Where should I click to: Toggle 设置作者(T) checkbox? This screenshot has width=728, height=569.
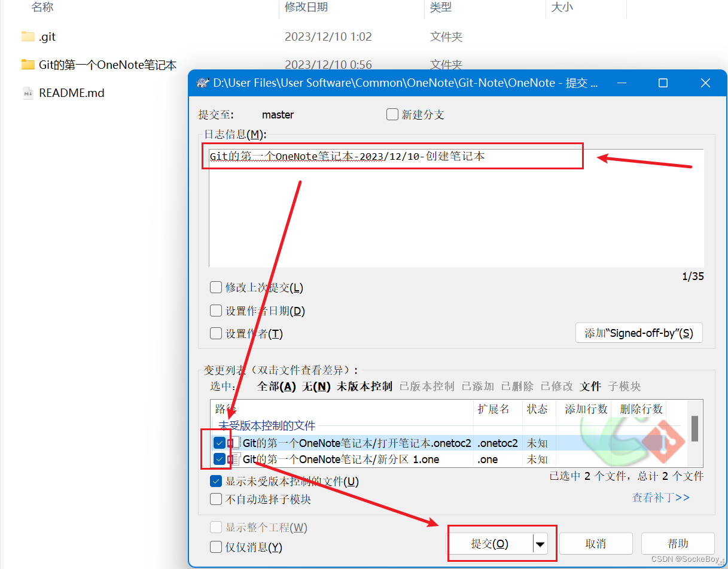click(216, 334)
